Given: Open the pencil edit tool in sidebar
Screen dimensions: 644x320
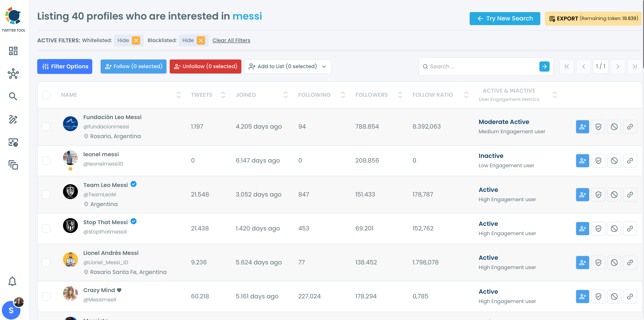Looking at the screenshot, I should point(13,120).
